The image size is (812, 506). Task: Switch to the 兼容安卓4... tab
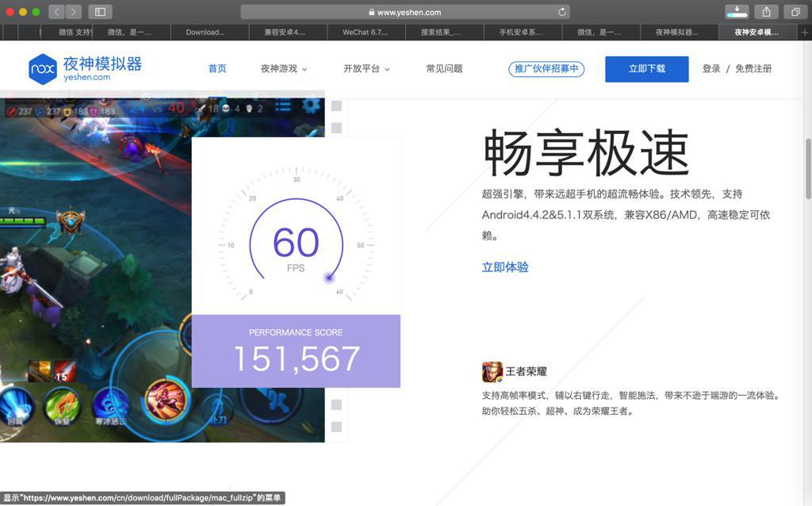pos(285,32)
